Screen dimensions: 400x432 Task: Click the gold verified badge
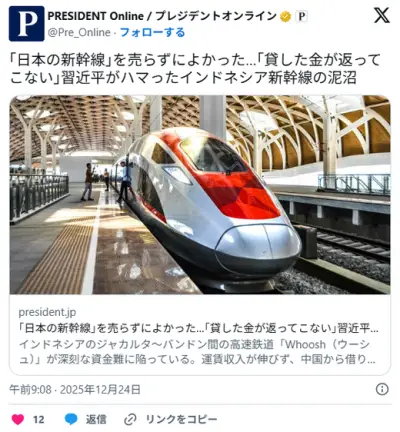point(285,16)
